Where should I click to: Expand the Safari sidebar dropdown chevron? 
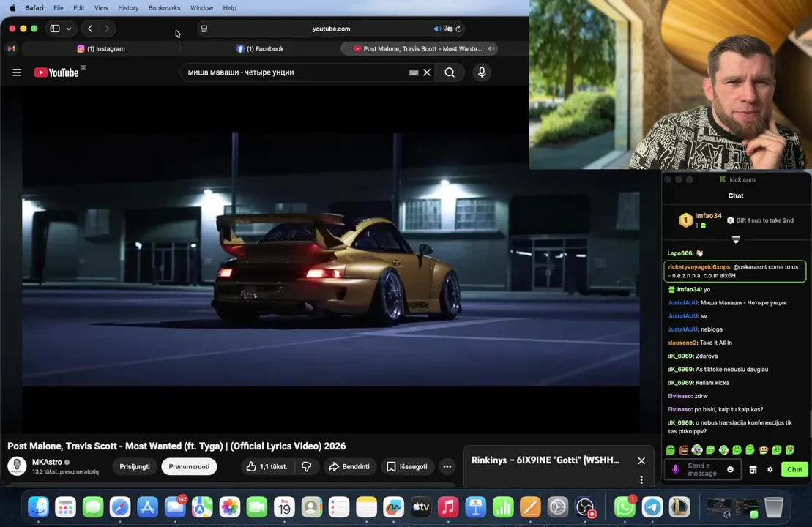pyautogui.click(x=68, y=29)
